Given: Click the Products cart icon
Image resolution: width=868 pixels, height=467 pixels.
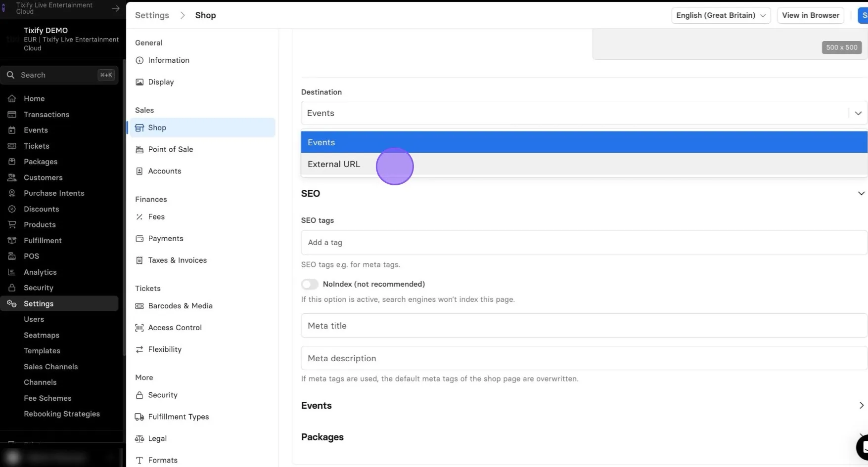Looking at the screenshot, I should pos(12,225).
